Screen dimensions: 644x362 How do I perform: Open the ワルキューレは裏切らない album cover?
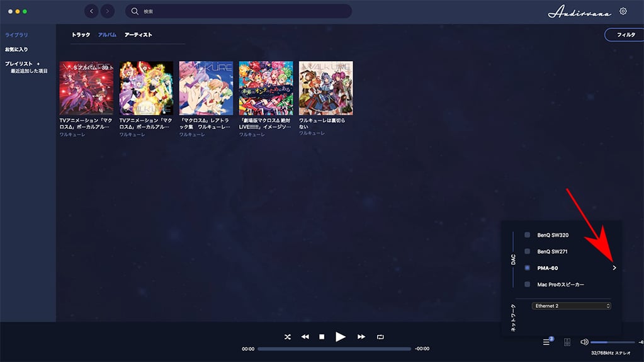point(326,88)
